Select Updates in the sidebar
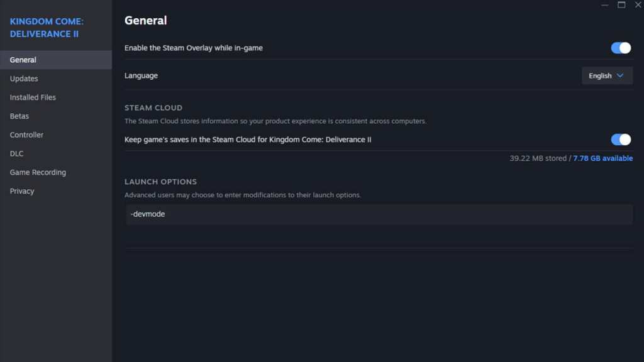 pyautogui.click(x=24, y=79)
